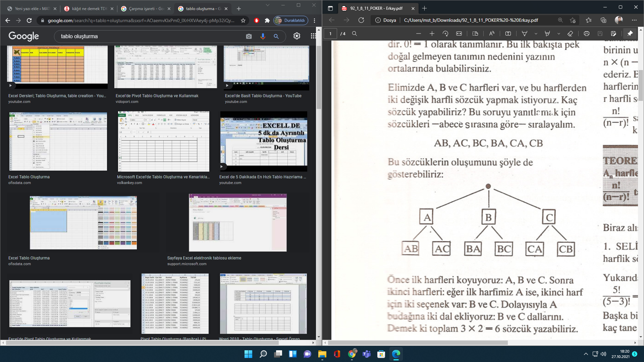This screenshot has height=362, width=644.
Task: Search within the PDF using magnifier icon
Action: click(x=354, y=34)
